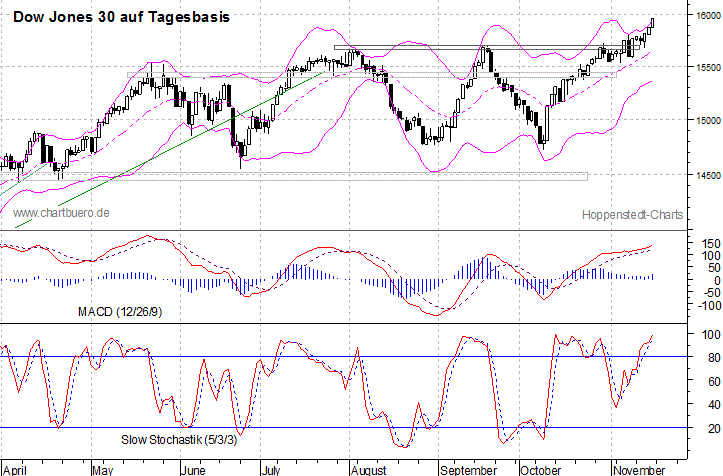Click the September label on the time axis
The height and width of the screenshot is (476, 723).
pyautogui.click(x=468, y=470)
